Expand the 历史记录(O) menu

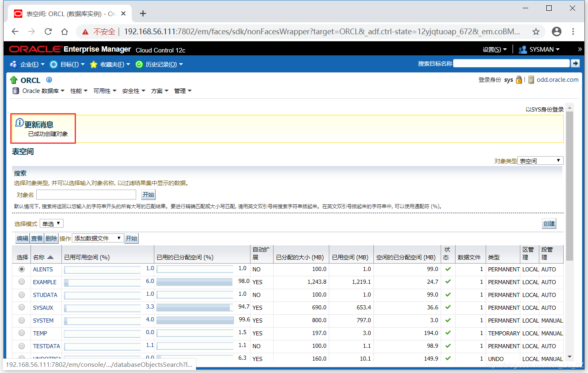click(x=164, y=64)
